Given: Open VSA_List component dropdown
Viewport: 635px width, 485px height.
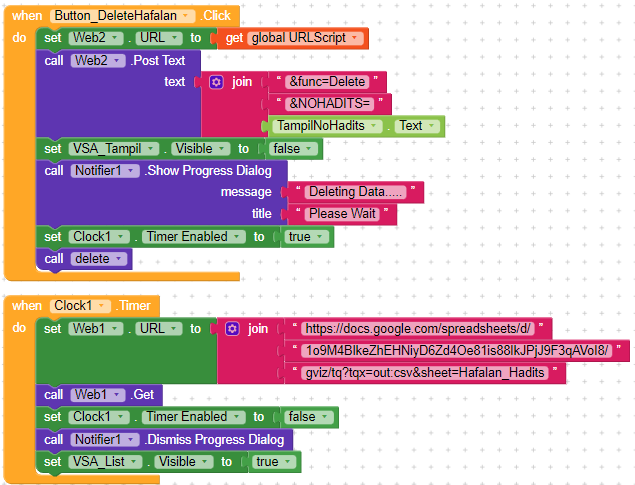Looking at the screenshot, I should click(x=105, y=462).
